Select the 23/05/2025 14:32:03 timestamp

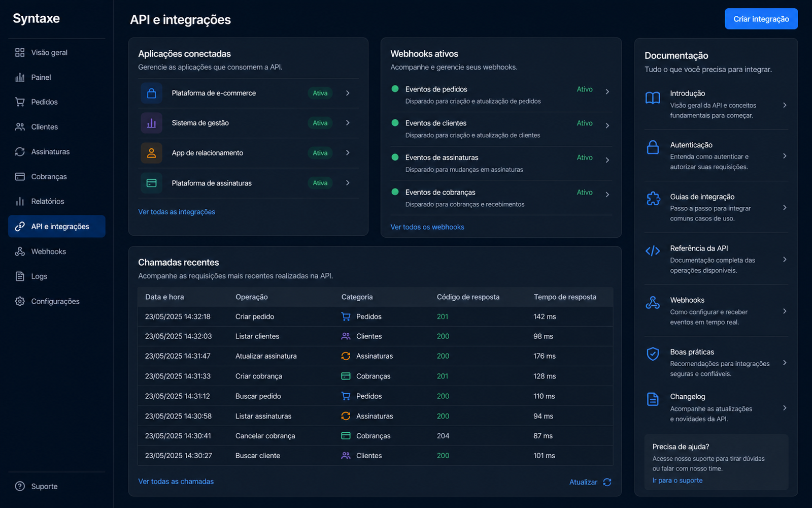178,336
